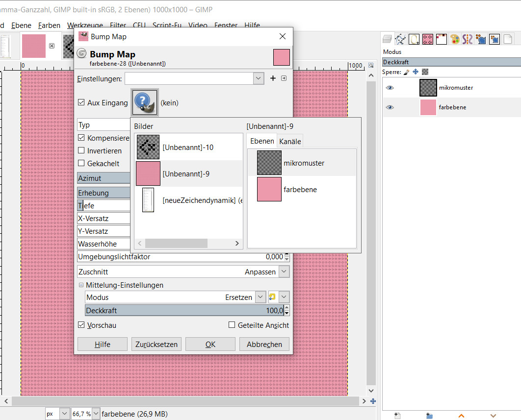The width and height of the screenshot is (521, 420).
Task: Click the Aux Eingang picker button
Action: pyautogui.click(x=144, y=102)
